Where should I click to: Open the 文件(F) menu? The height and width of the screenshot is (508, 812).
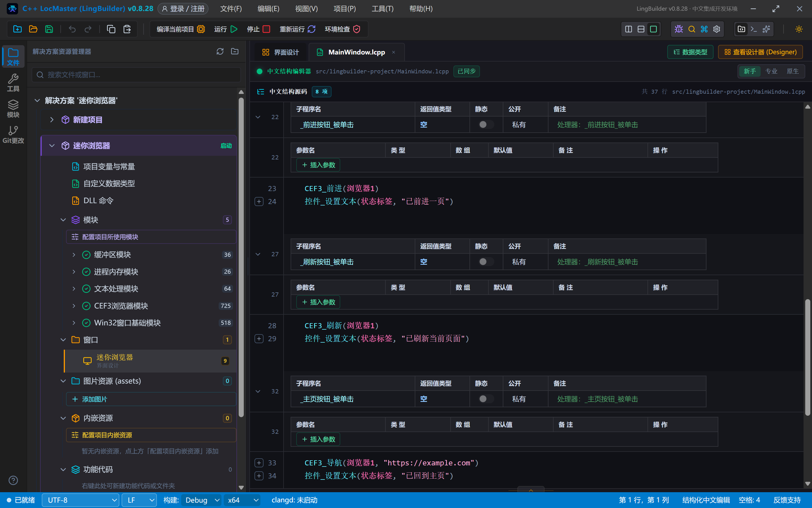(x=231, y=9)
